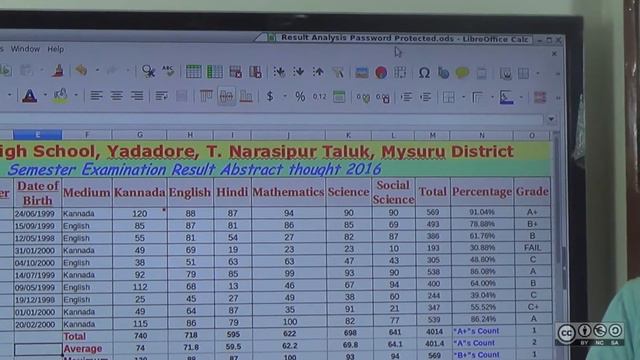Screen dimensions: 640x360
Task: Open the Border Style dropdown arrow
Action: pyautogui.click(x=492, y=98)
